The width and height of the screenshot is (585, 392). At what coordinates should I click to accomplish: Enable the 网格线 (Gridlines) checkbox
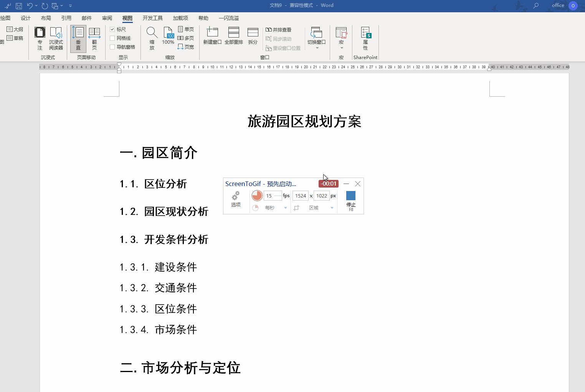[x=112, y=38]
